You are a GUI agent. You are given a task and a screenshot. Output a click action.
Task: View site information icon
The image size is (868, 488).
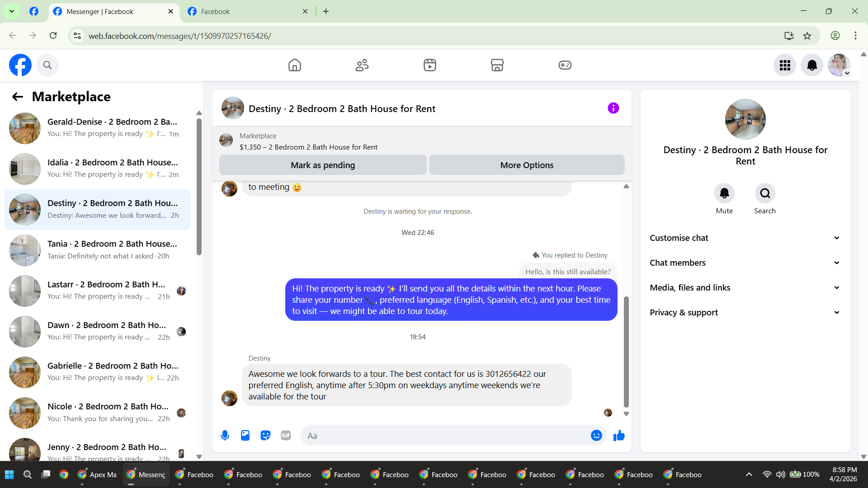click(x=78, y=36)
